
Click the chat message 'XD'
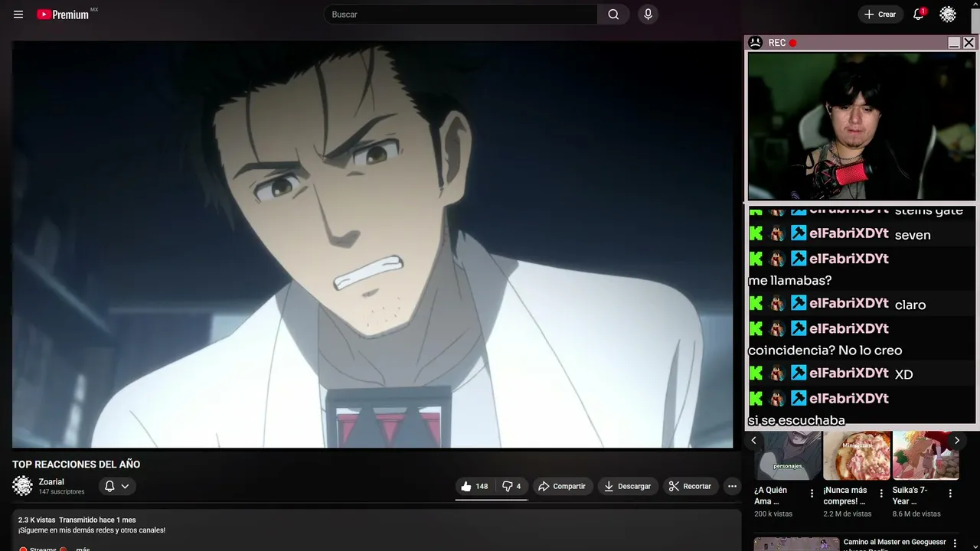click(x=904, y=374)
